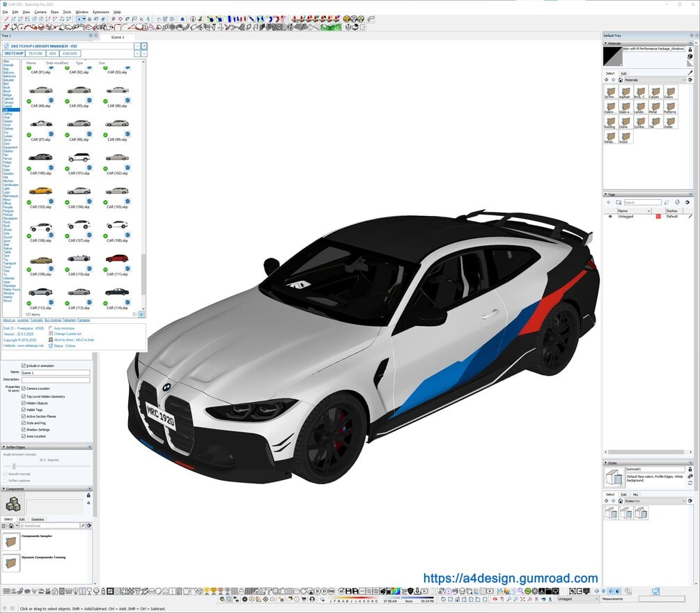
Task: Open the Materials details arrow menu
Action: tap(690, 80)
